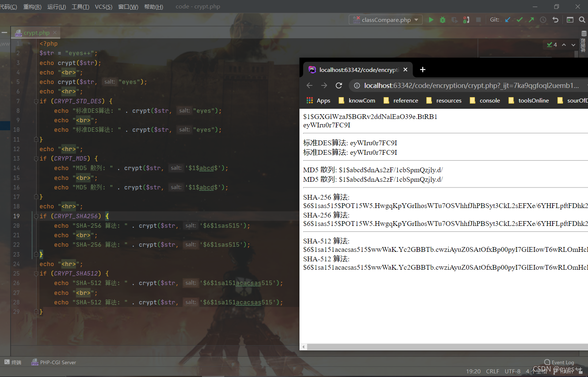Collapse the CRYPT_STD_DES if block at line 7
This screenshot has height=377, width=588.
36,101
